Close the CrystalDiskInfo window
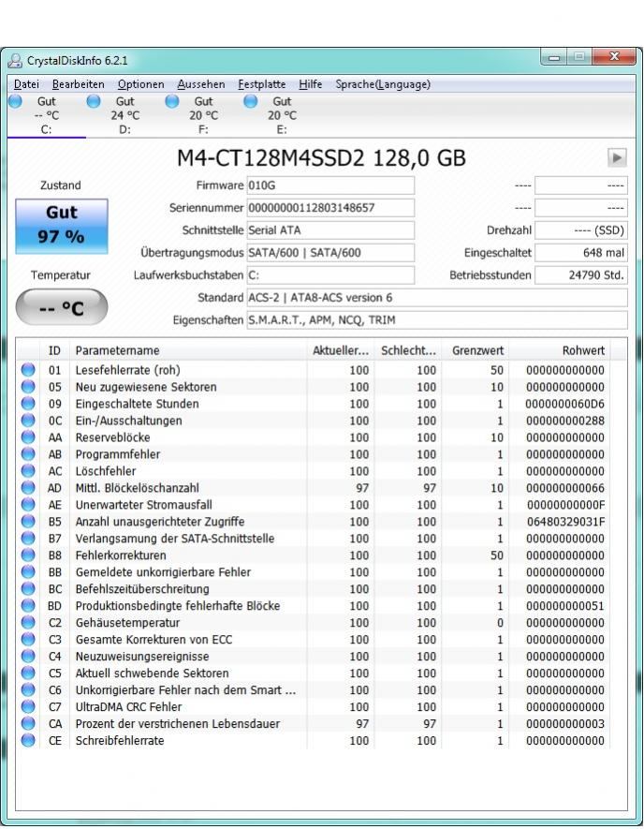 tap(613, 56)
